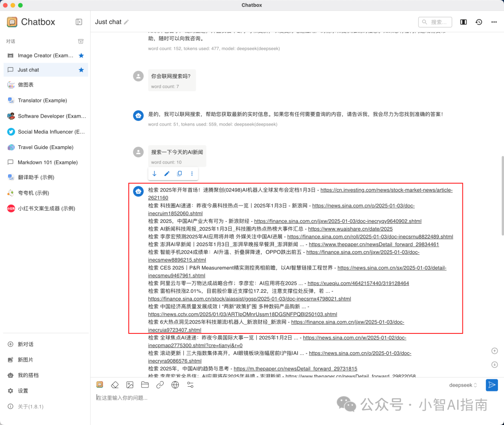
Task: Toggle web browsing with the globe icon
Action: point(175,384)
